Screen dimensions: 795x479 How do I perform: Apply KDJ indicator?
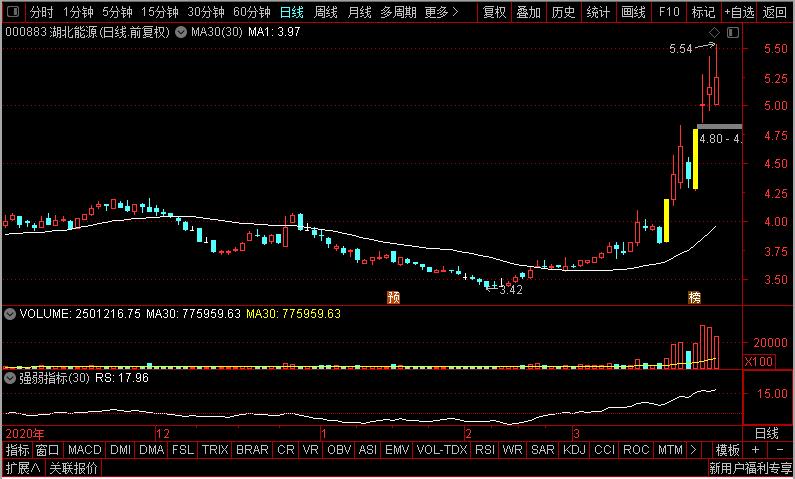point(574,450)
